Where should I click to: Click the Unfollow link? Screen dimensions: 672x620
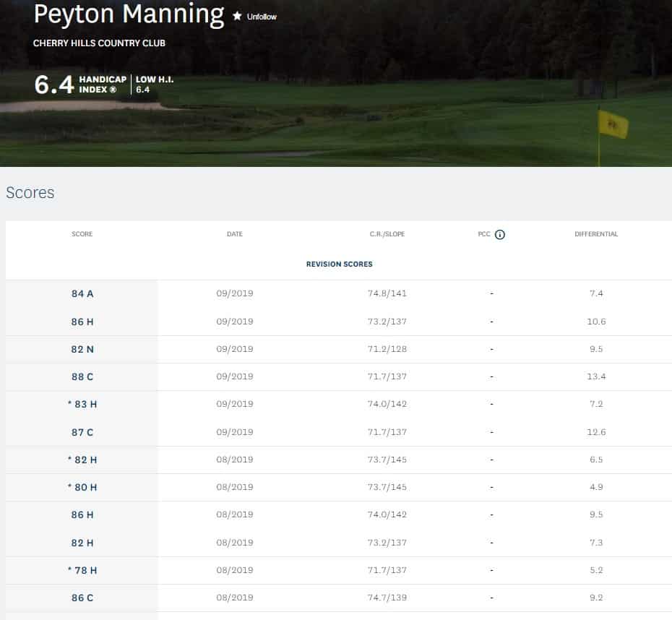pyautogui.click(x=262, y=17)
